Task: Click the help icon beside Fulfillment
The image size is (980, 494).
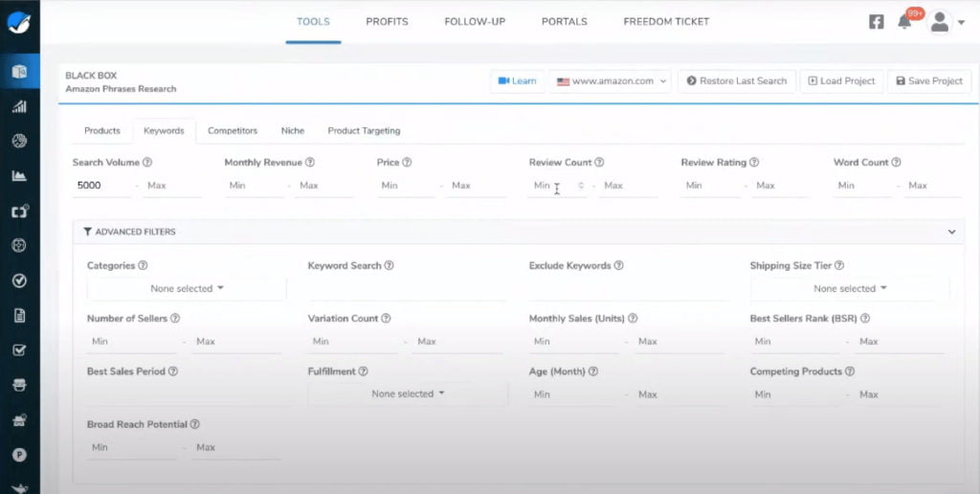Action: pyautogui.click(x=363, y=370)
